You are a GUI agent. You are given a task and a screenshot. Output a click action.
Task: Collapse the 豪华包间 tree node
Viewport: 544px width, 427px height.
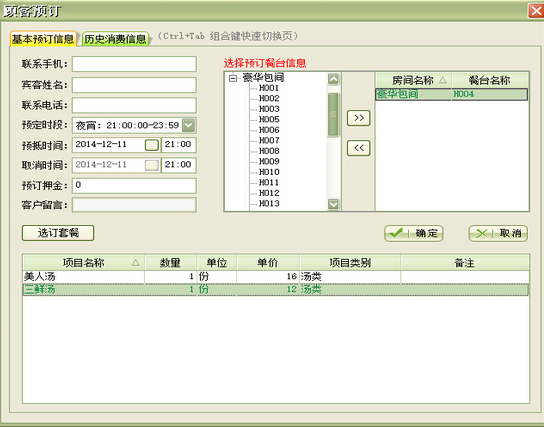click(233, 78)
